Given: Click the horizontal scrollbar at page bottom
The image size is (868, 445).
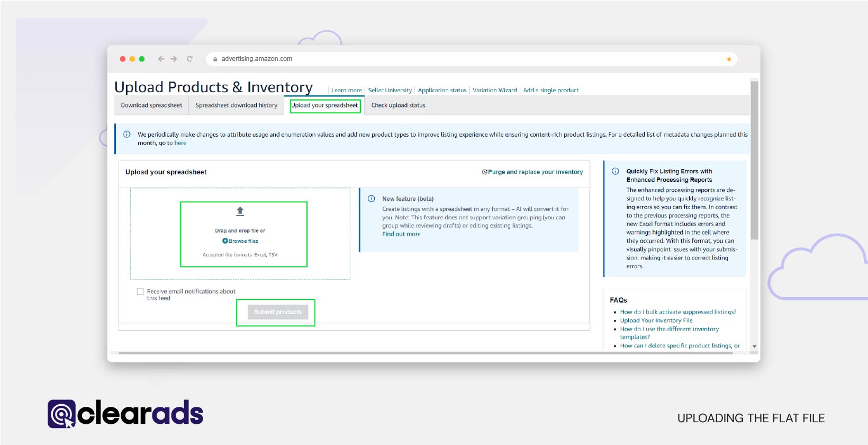Looking at the screenshot, I should pos(425,353).
